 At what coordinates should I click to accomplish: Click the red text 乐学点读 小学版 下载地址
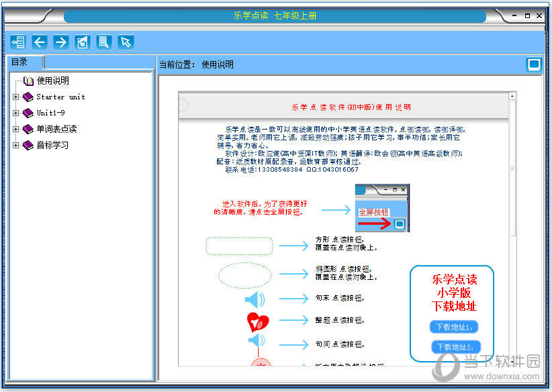(x=454, y=293)
